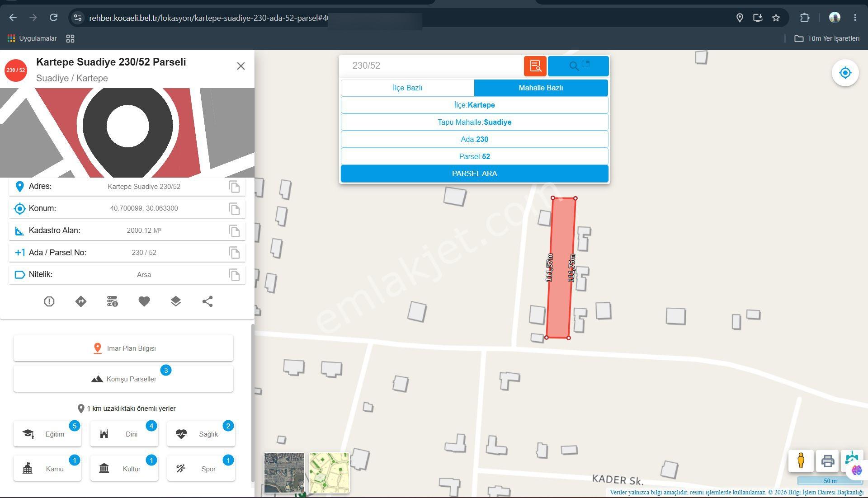Click the 230/52 parcel search field
The image size is (868, 498).
[x=432, y=66]
